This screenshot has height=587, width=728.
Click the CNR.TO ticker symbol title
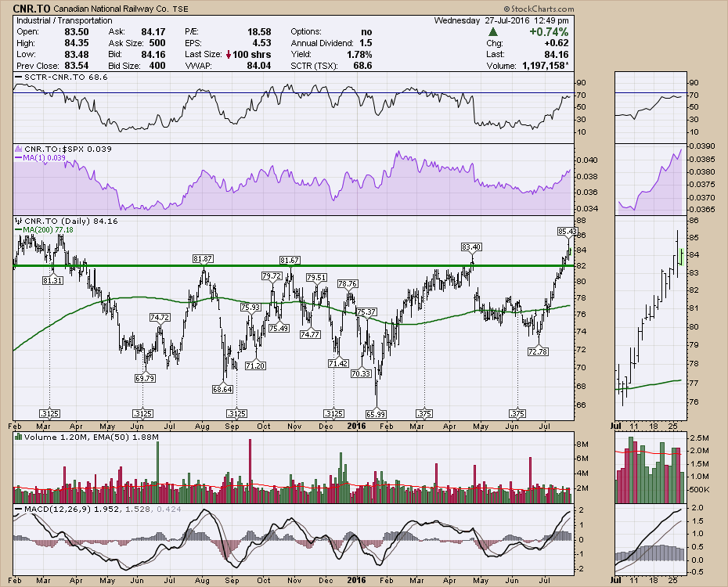point(31,9)
